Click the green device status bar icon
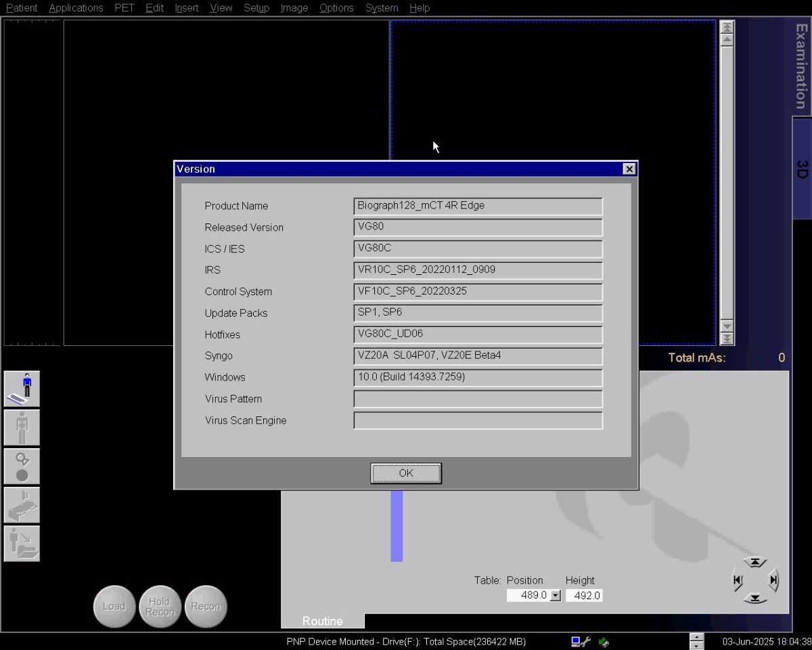 (604, 642)
